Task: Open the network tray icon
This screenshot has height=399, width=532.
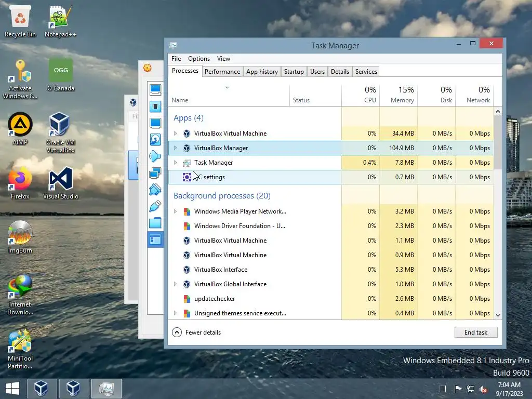Action: coord(471,389)
